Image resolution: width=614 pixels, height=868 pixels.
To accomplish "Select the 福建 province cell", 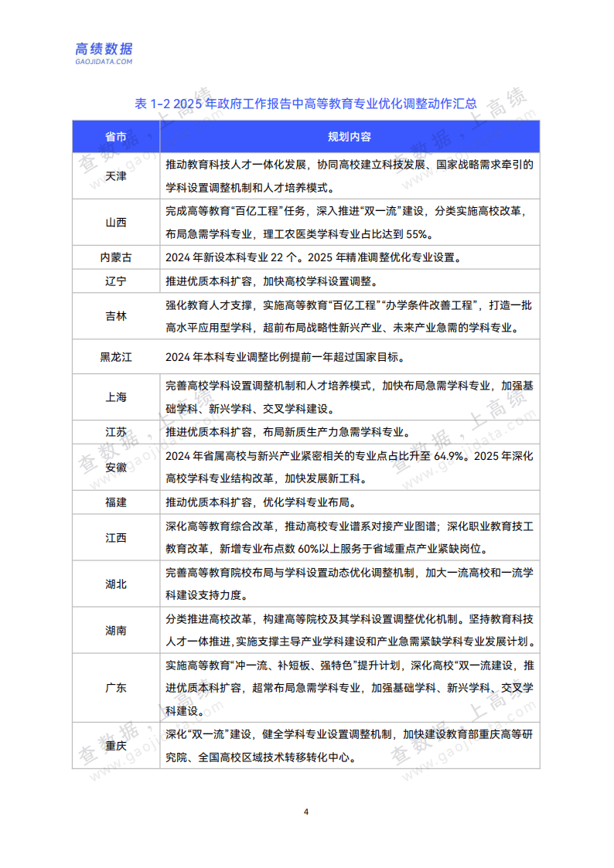I will (x=116, y=502).
